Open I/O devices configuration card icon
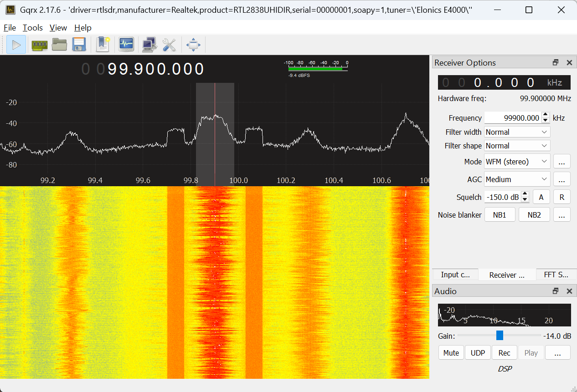The height and width of the screenshot is (392, 577). 39,45
